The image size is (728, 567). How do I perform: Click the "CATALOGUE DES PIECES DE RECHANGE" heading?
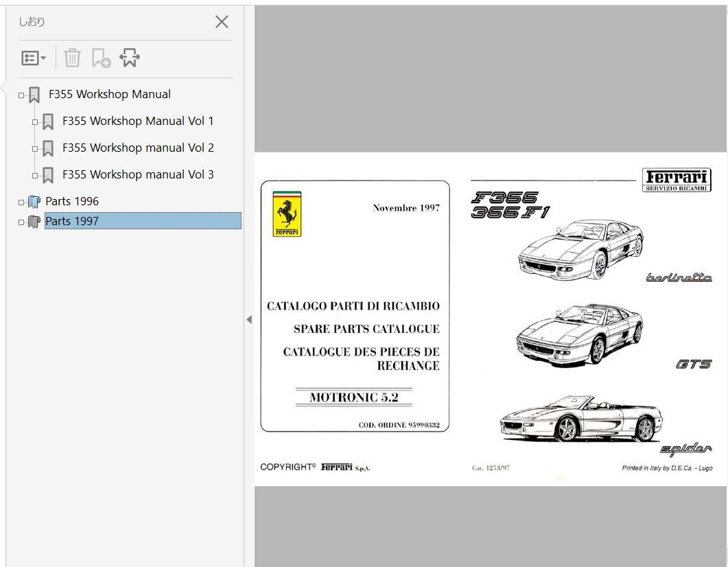pyautogui.click(x=361, y=358)
